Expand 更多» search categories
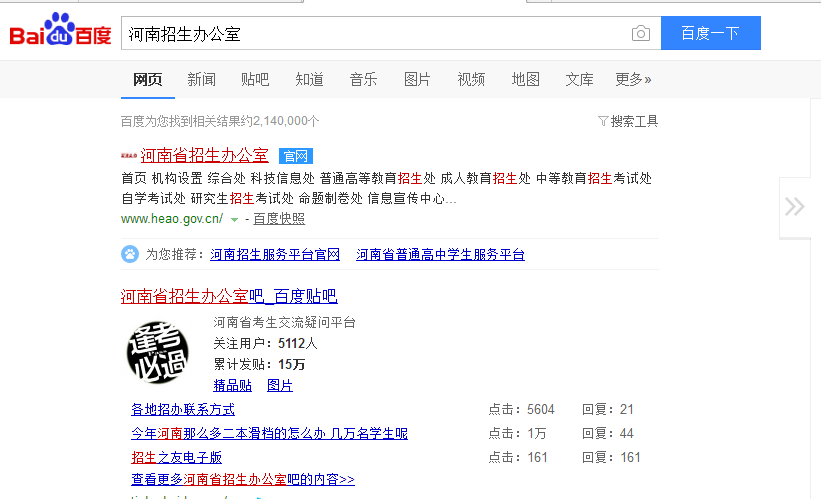Image resolution: width=821 pixels, height=499 pixels. coord(633,80)
